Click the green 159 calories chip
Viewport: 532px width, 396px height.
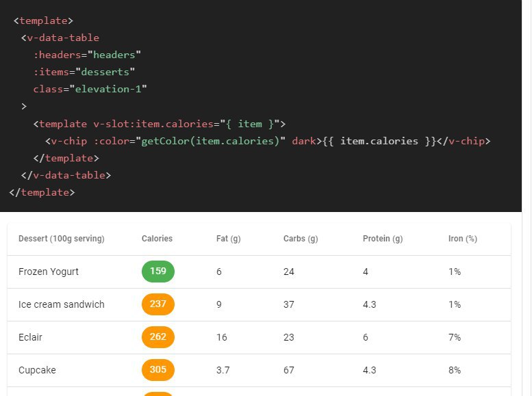pyautogui.click(x=157, y=272)
